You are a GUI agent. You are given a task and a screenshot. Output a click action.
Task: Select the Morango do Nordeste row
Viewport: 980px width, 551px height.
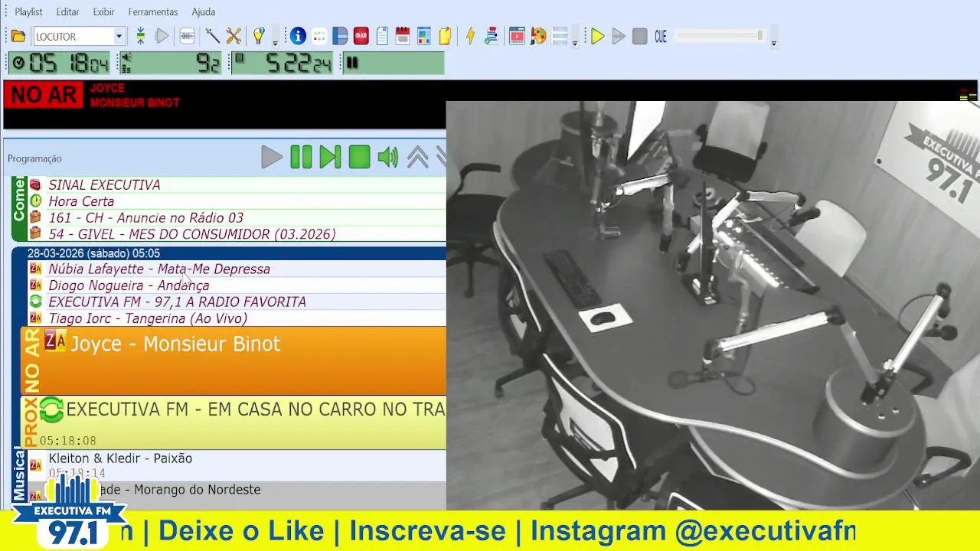(237, 494)
